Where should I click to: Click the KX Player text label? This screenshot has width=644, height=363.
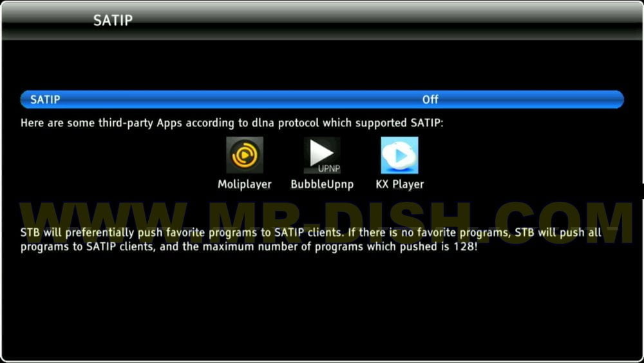[x=400, y=184]
